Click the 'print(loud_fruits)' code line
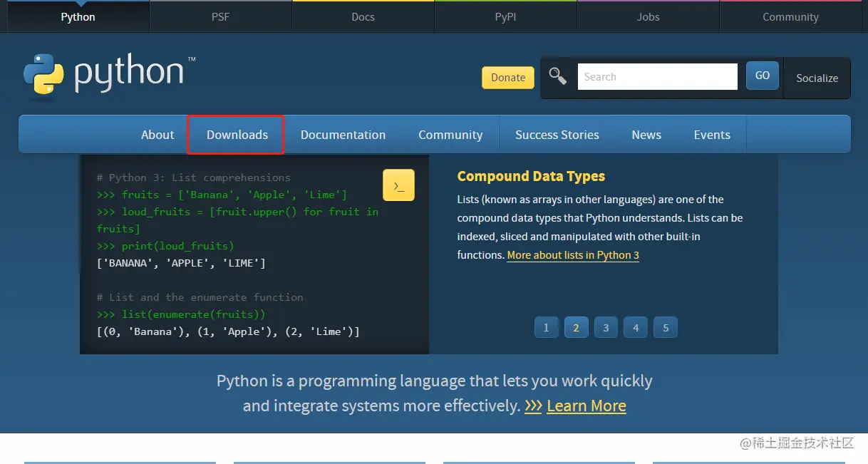The width and height of the screenshot is (868, 464). (165, 246)
